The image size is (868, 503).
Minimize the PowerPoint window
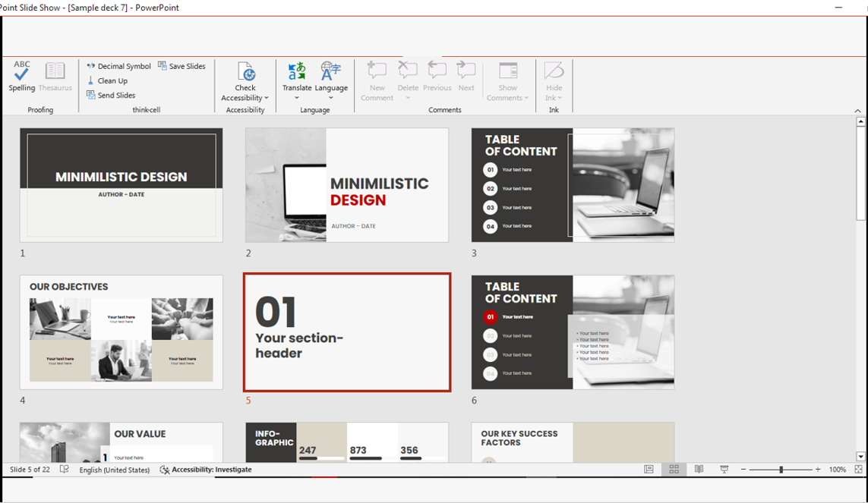[x=838, y=8]
